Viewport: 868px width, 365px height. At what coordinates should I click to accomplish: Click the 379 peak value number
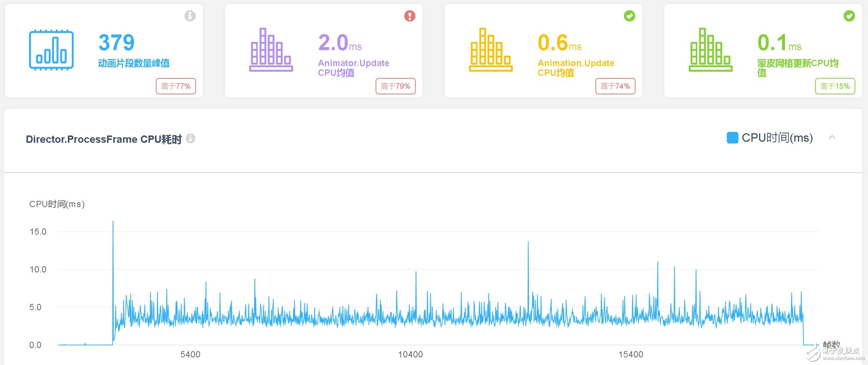click(116, 42)
